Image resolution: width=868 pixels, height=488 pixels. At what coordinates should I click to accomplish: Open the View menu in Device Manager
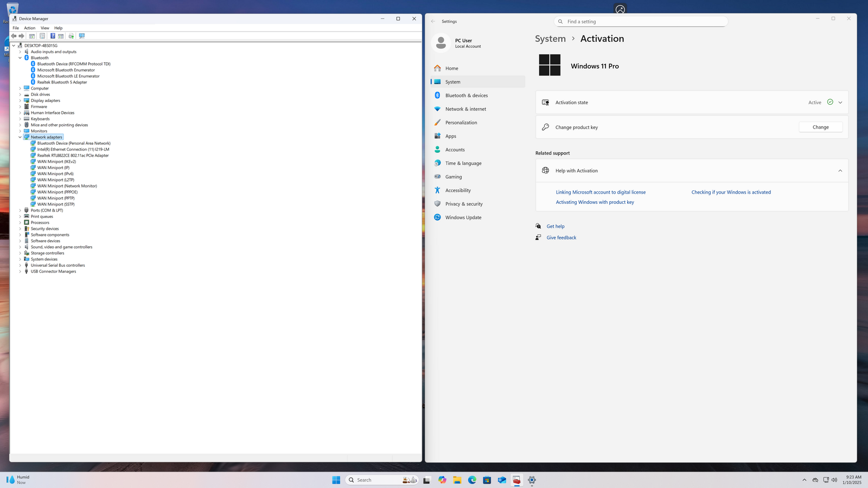44,28
